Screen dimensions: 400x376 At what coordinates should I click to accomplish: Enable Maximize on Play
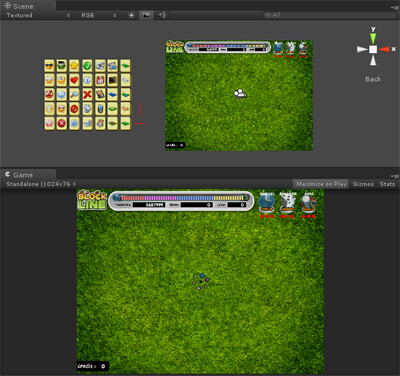pyautogui.click(x=321, y=184)
